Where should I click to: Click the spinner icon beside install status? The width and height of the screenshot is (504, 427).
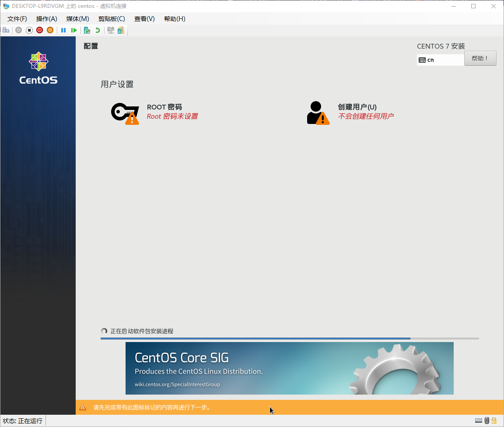coord(104,331)
